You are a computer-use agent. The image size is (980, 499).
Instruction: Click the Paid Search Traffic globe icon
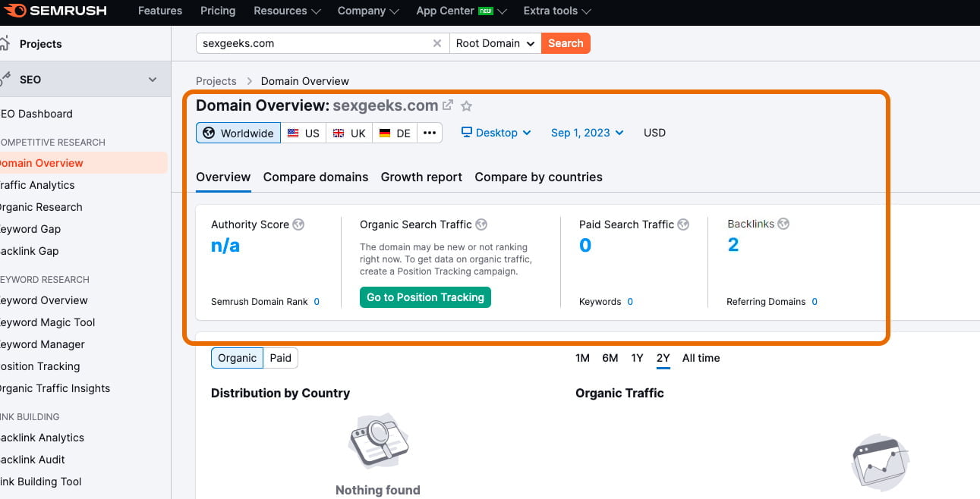point(683,224)
